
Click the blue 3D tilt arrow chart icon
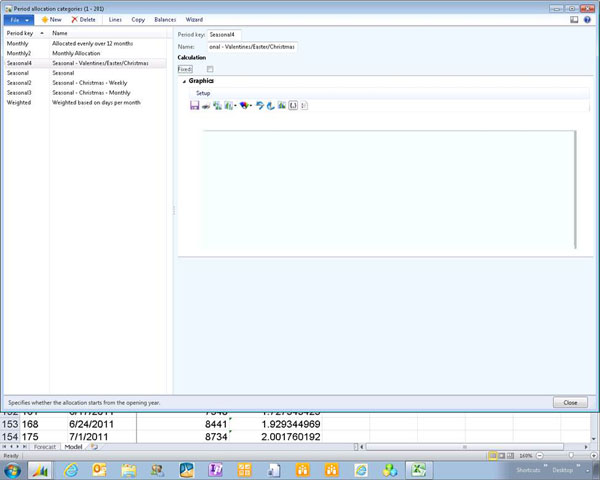tap(271, 106)
